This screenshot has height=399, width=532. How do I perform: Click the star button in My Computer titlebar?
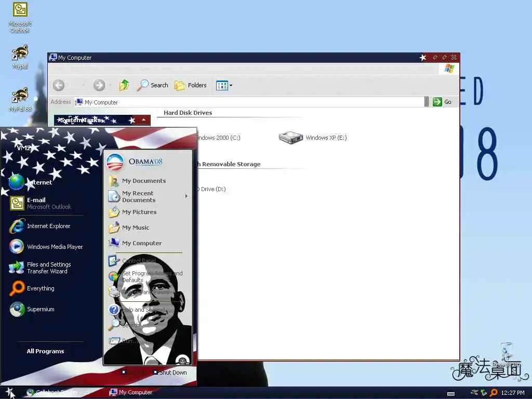(423, 57)
